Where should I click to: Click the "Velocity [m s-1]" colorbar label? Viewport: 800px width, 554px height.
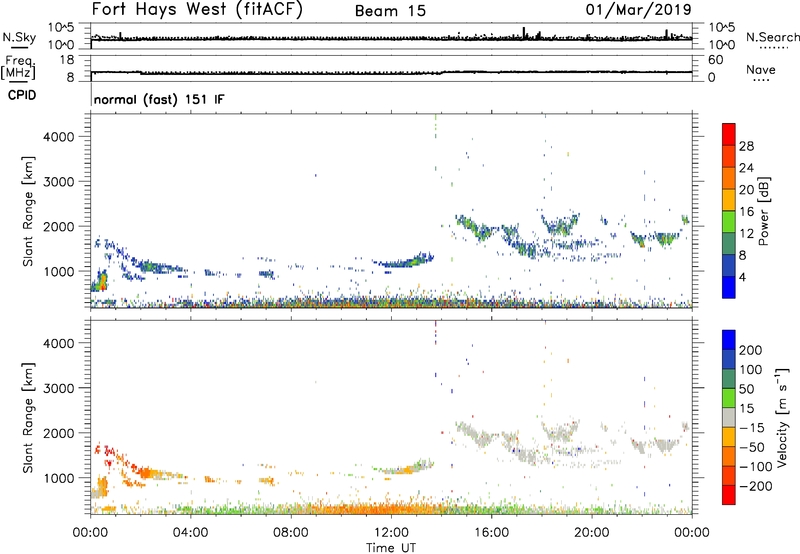(x=782, y=417)
